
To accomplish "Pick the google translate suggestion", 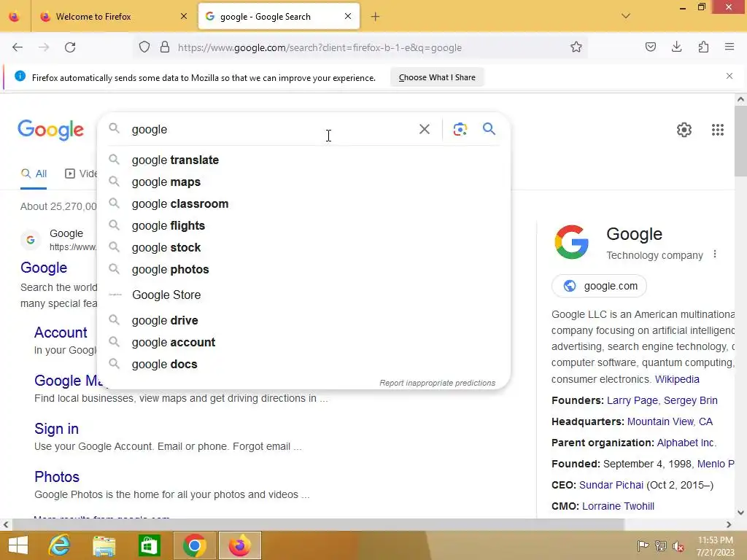I will (303, 160).
